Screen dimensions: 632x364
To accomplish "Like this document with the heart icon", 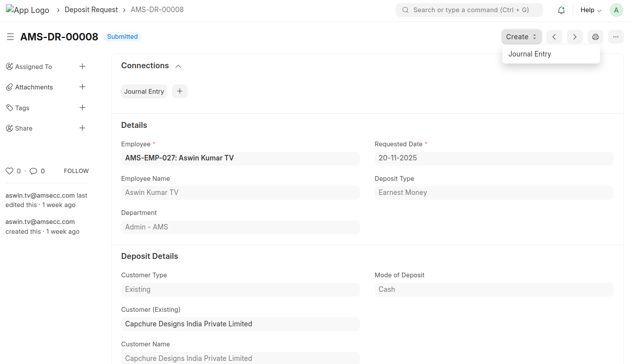I will [x=9, y=171].
